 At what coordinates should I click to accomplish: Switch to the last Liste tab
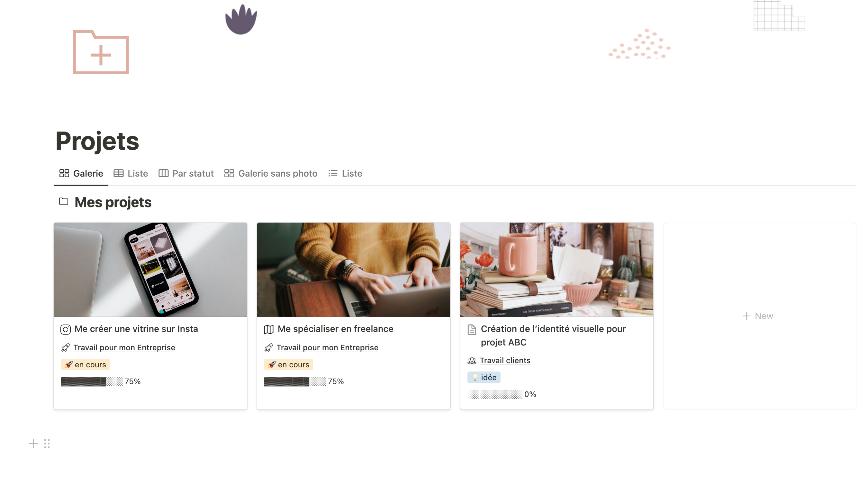(x=345, y=173)
